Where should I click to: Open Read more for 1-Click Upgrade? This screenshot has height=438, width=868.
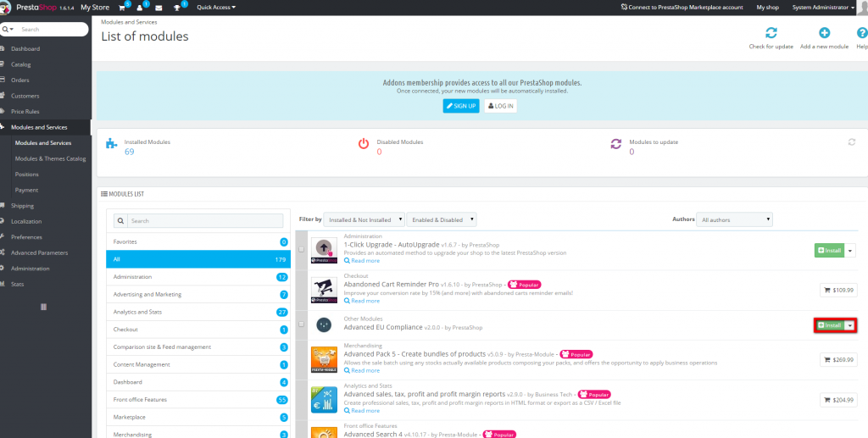pos(362,260)
